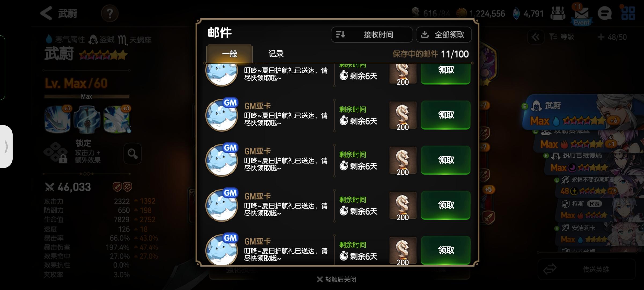Viewport: 644px width, 290px height.
Task: Expand the left edge side panel arrow
Action: (6, 147)
